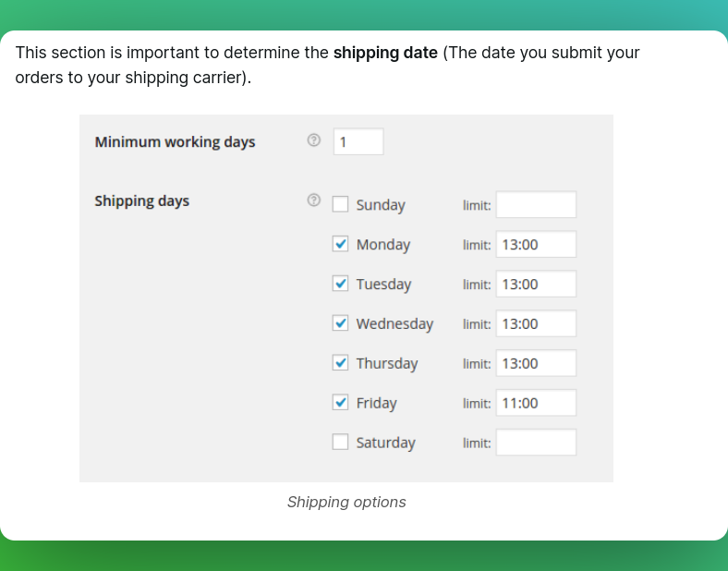
Task: Focus the Minimum working days field
Action: (358, 141)
